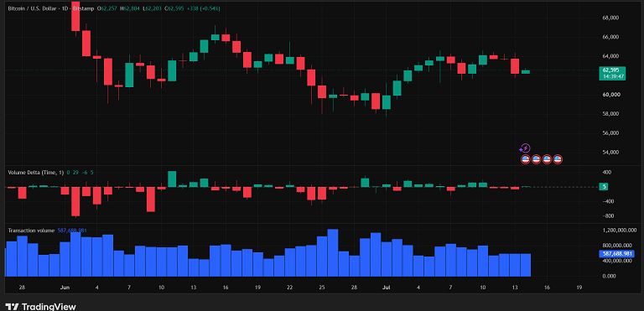The image size is (644, 311).
Task: Click the blue 587,688.981 axis value label
Action: [616, 253]
